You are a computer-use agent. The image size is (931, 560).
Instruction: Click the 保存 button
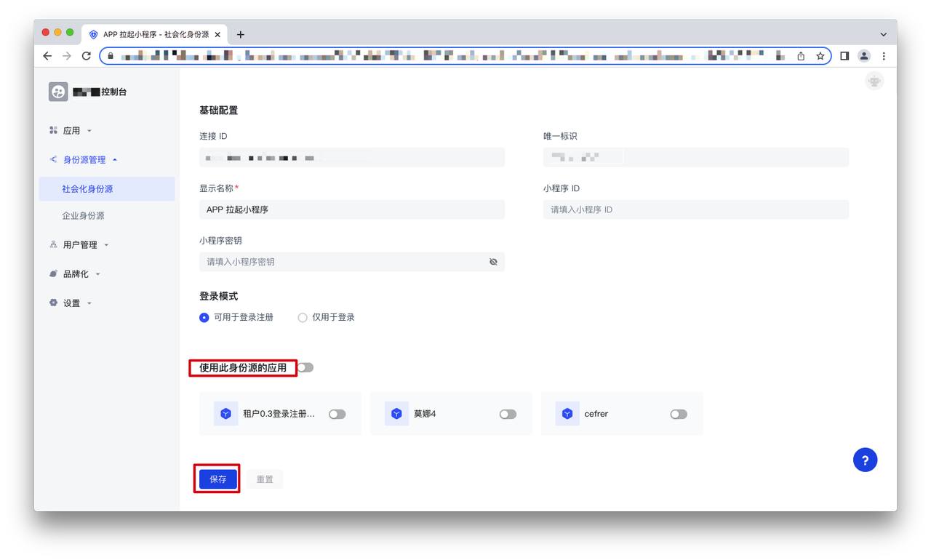[x=217, y=479]
